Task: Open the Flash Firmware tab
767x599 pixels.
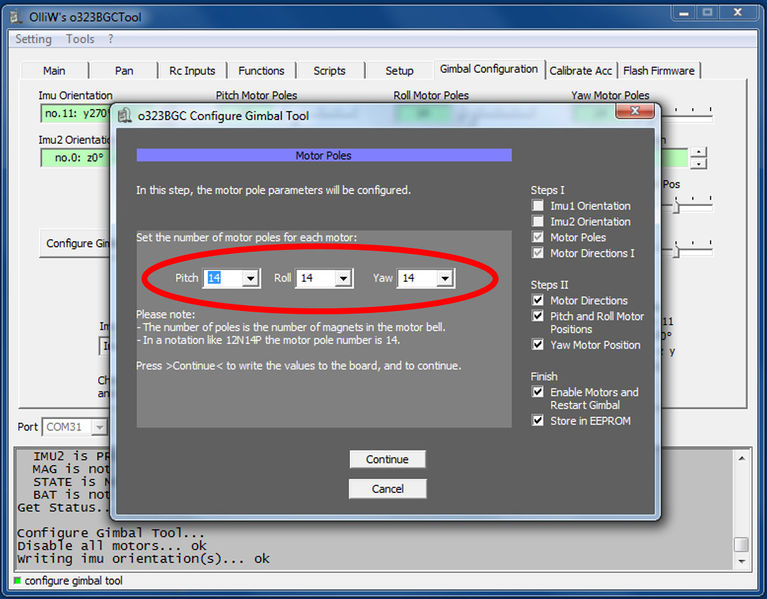Action: click(660, 71)
